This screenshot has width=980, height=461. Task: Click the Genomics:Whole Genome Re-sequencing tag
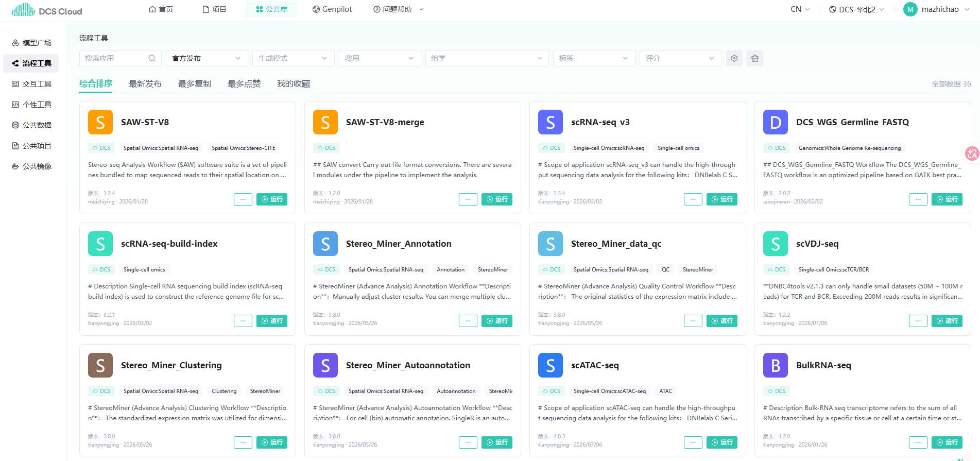click(850, 148)
